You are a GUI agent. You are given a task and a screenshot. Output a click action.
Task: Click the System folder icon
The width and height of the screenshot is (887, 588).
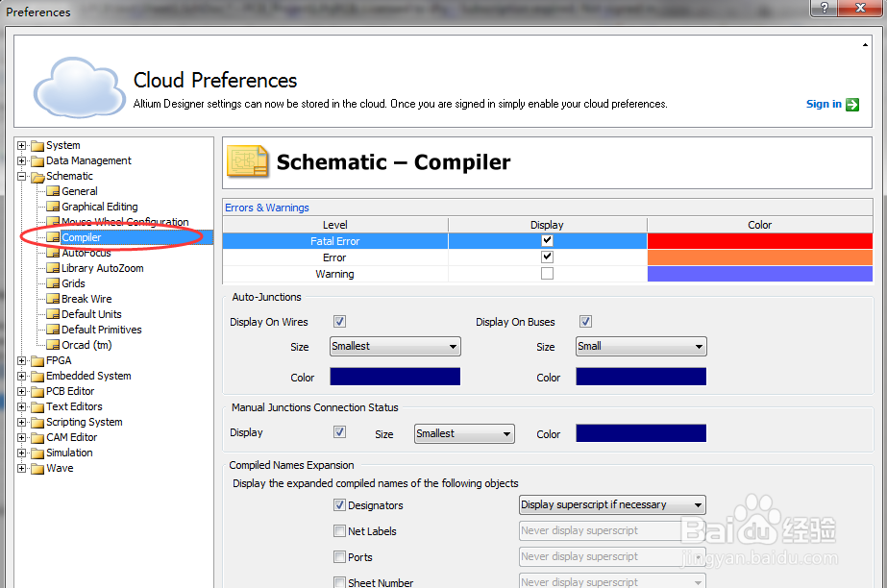(37, 146)
